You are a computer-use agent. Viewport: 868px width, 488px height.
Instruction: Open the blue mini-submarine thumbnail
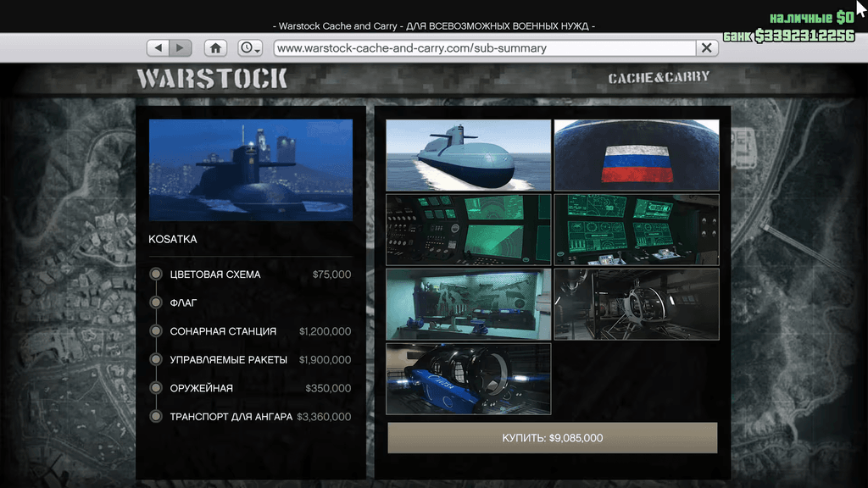(x=468, y=379)
